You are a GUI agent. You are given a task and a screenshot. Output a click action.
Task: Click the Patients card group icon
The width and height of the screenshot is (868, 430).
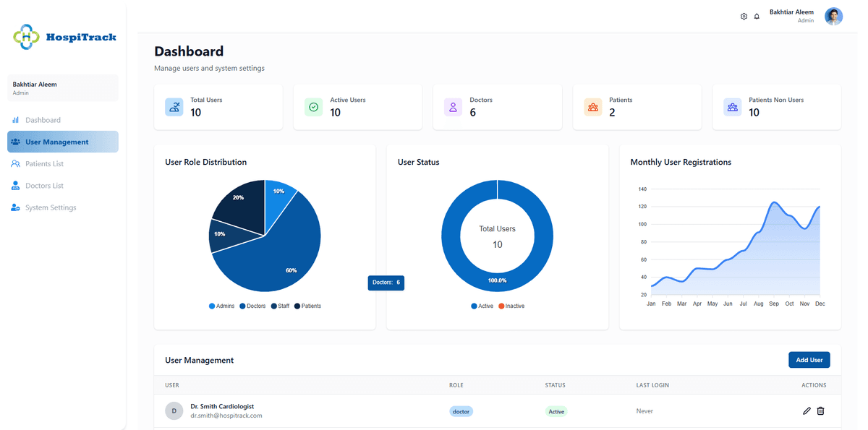click(x=592, y=107)
